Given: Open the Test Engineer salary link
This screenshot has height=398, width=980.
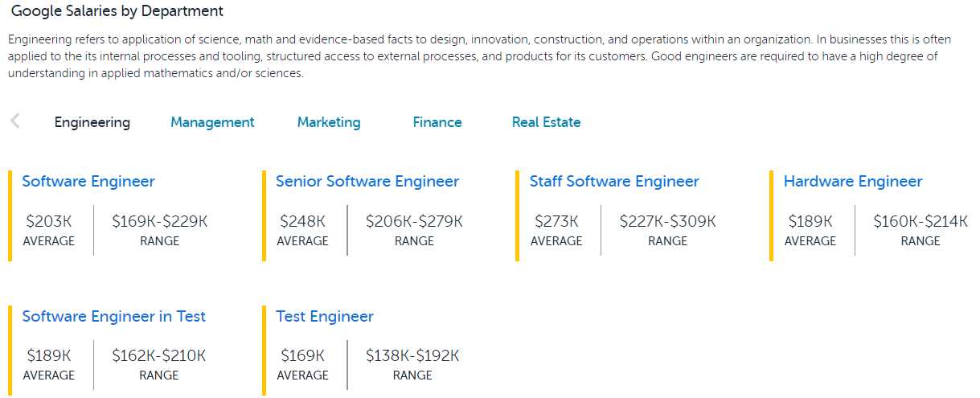Looking at the screenshot, I should 325,317.
